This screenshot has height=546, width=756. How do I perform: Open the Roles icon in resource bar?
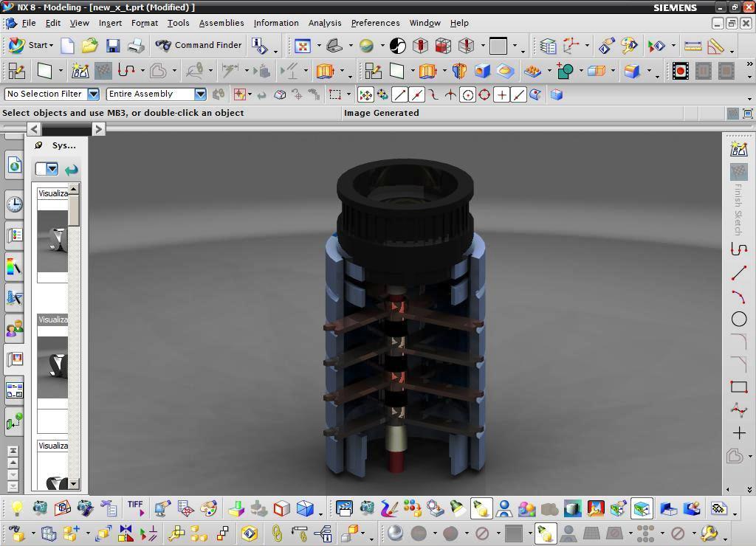pyautogui.click(x=15, y=328)
